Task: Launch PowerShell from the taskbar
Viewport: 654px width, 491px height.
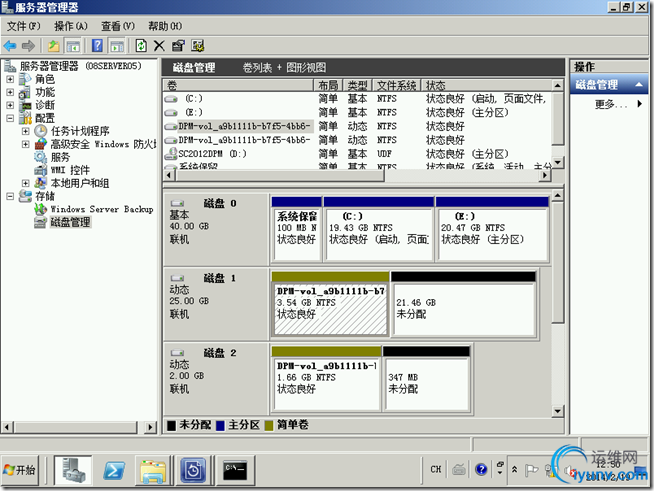Action: (114, 470)
